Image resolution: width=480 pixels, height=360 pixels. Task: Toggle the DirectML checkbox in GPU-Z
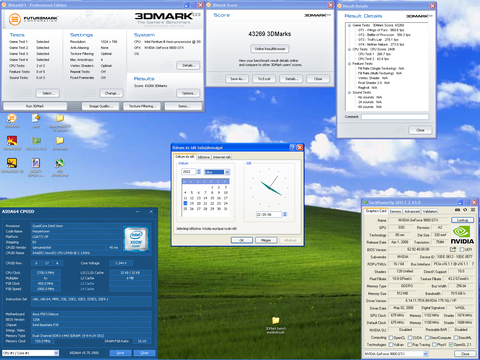point(456,338)
